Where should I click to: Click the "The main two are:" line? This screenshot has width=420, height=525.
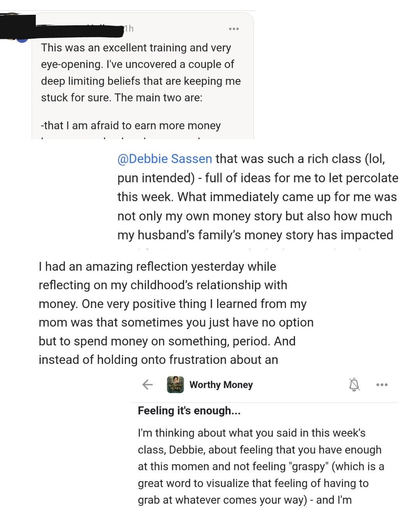tap(159, 98)
